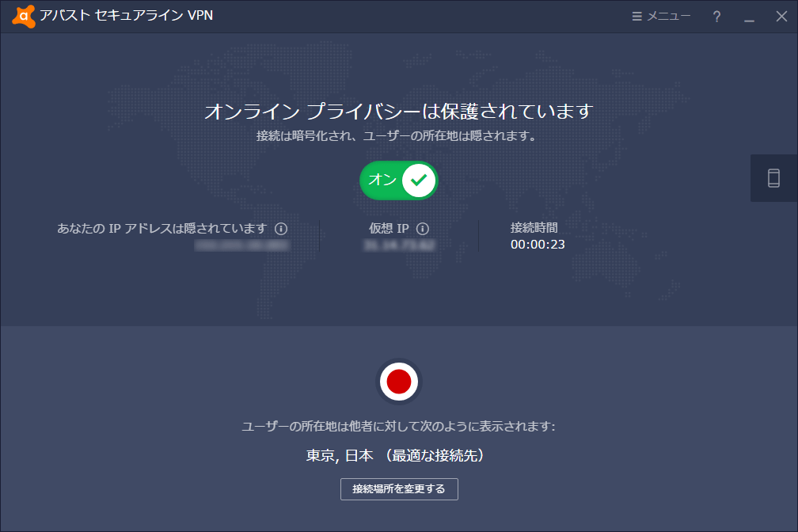Click info icon next to 仮想 IP
The image size is (798, 532).
click(423, 229)
